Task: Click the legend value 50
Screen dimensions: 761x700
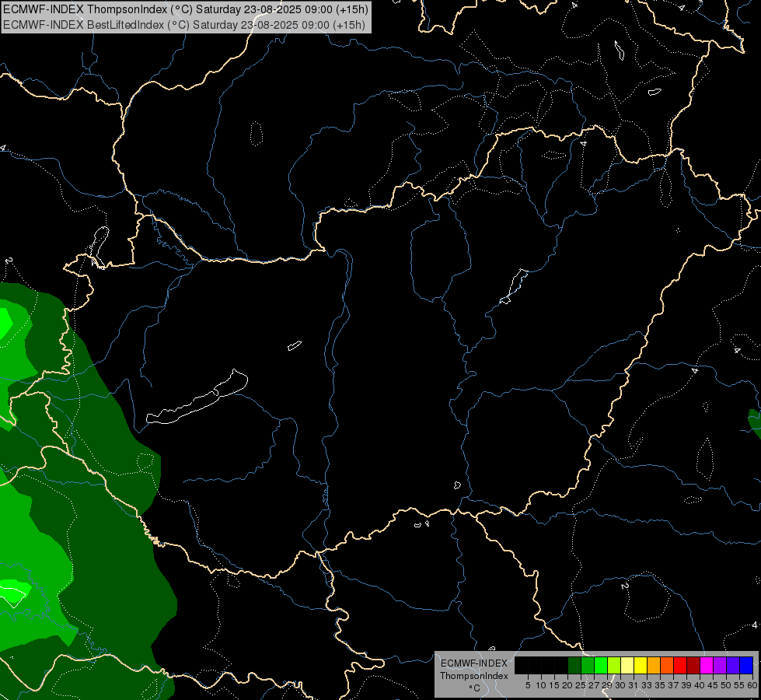Action: tap(727, 685)
